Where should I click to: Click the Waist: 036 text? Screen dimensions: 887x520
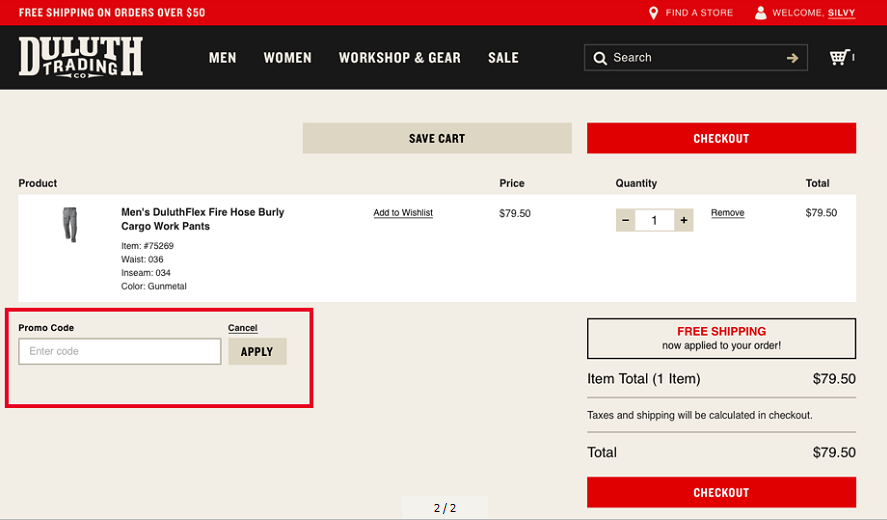click(142, 259)
